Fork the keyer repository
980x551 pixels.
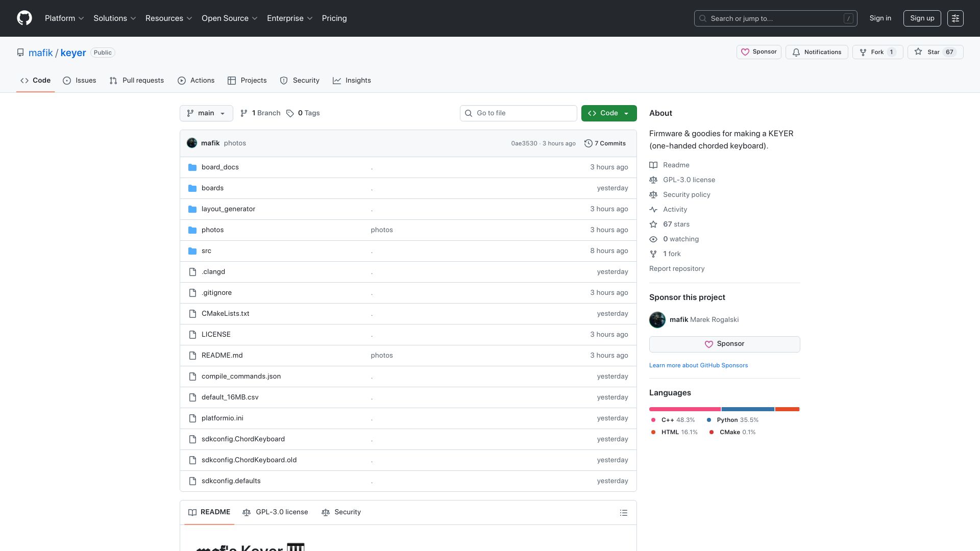click(x=877, y=52)
